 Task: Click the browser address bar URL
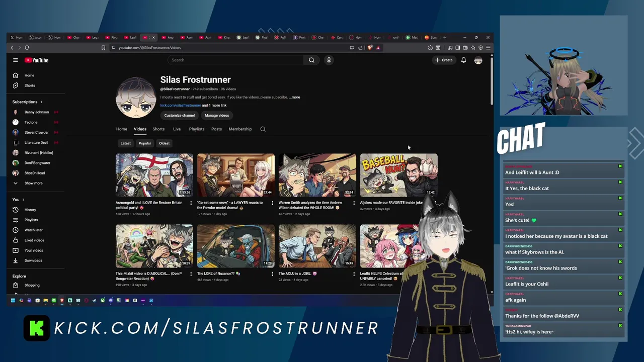[149, 48]
